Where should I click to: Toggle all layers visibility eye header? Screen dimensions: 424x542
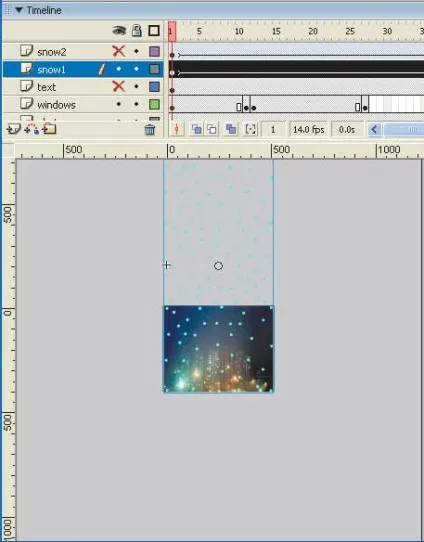click(x=119, y=31)
